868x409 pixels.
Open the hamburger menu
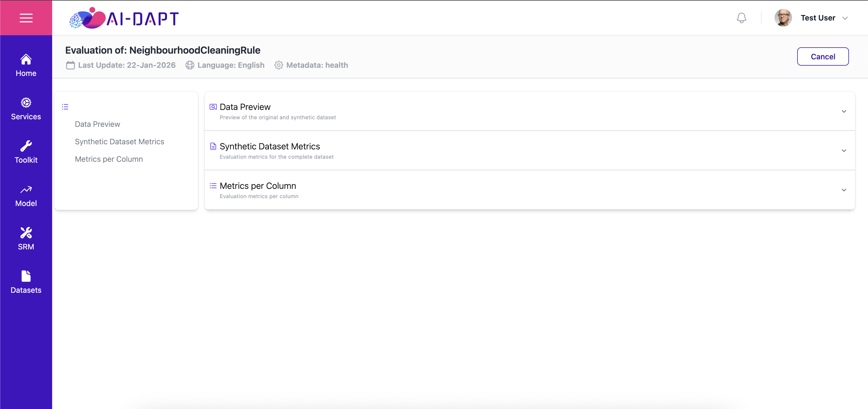(26, 18)
